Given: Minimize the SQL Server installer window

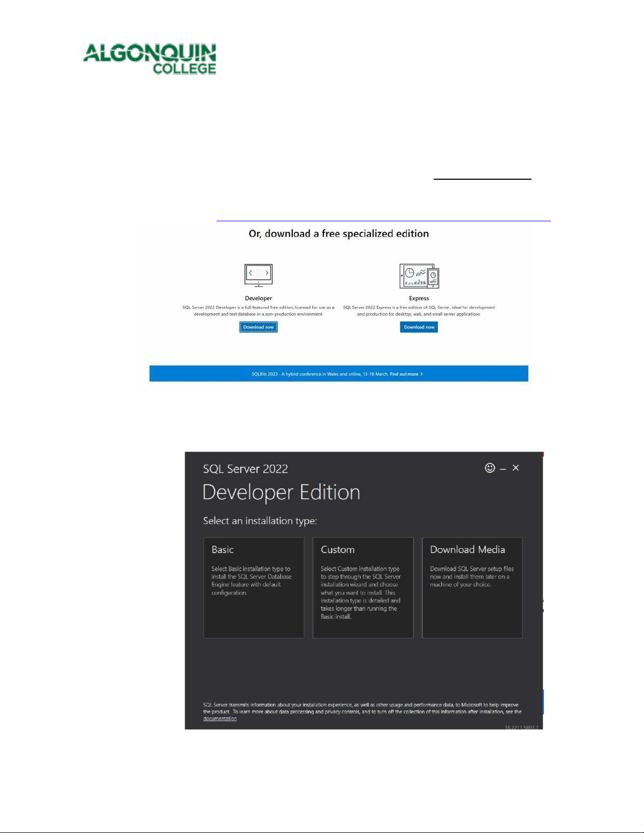Looking at the screenshot, I should (503, 468).
